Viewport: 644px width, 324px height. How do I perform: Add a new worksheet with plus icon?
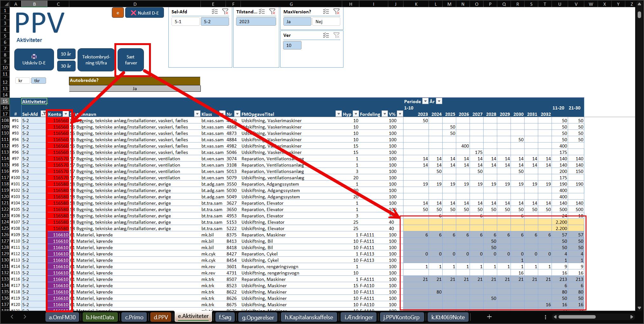click(489, 317)
